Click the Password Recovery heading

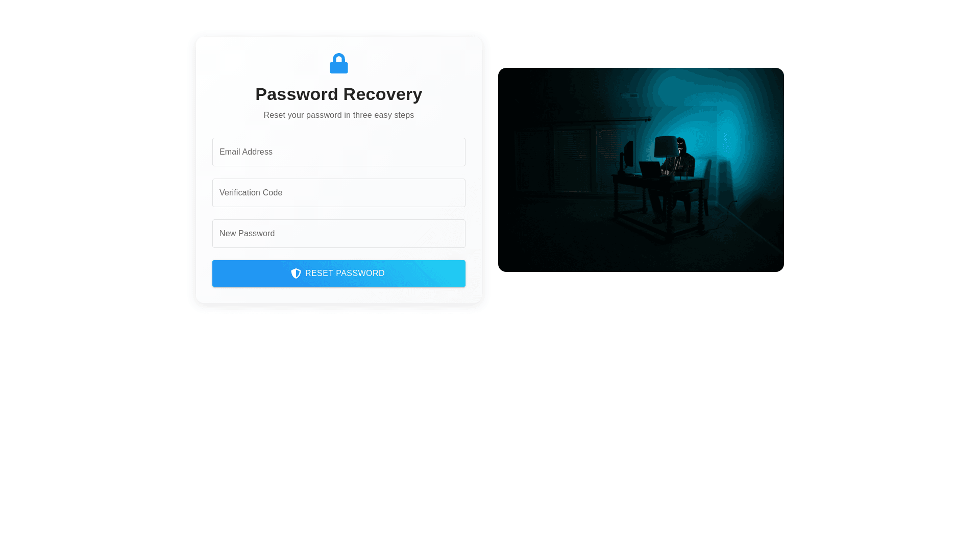339,94
